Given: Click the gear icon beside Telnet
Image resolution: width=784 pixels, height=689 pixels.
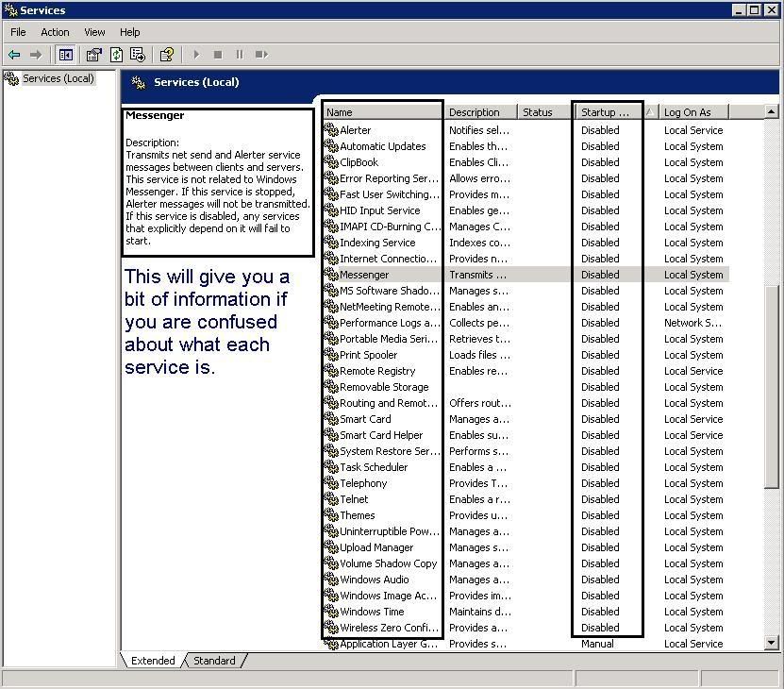Looking at the screenshot, I should pyautogui.click(x=331, y=499).
